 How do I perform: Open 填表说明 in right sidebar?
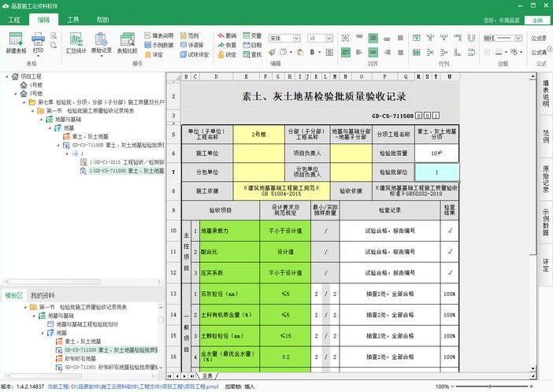[x=546, y=94]
